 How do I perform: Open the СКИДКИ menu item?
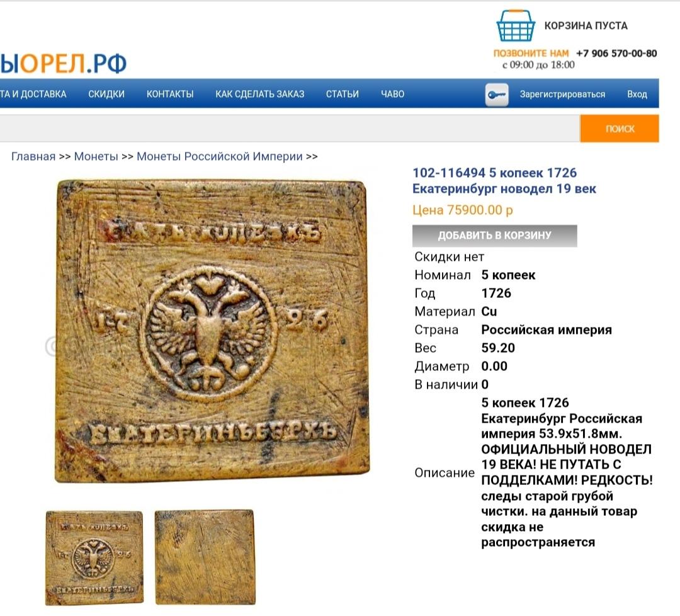point(106,94)
